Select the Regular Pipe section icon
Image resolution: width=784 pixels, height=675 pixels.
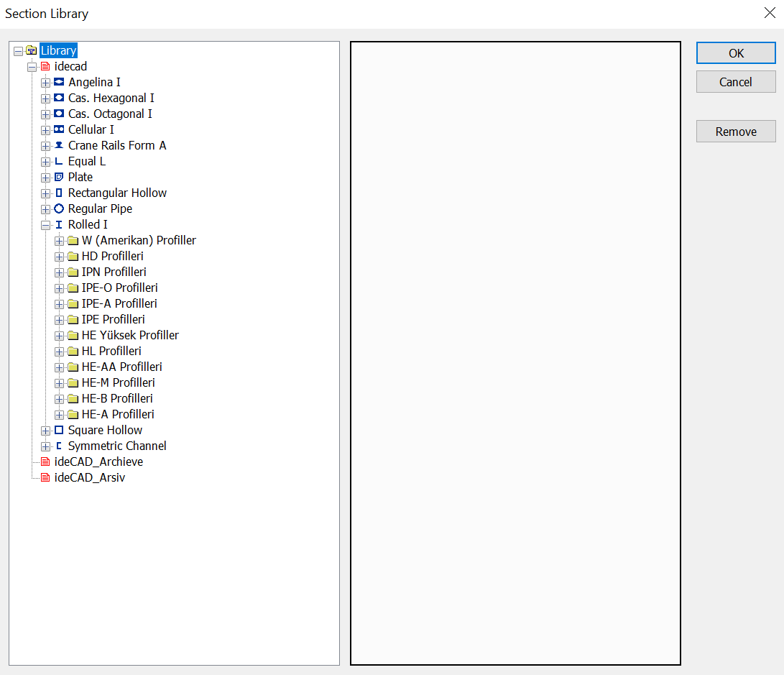tap(58, 208)
